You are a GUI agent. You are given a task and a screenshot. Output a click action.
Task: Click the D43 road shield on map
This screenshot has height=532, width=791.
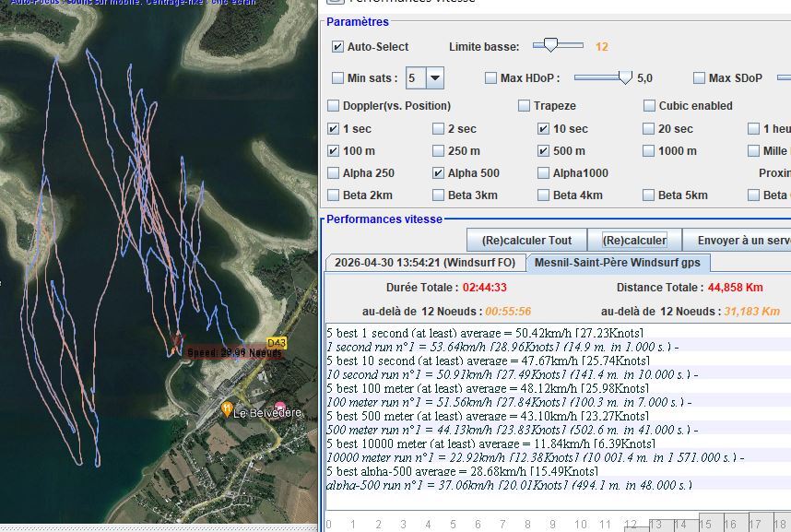[x=277, y=343]
